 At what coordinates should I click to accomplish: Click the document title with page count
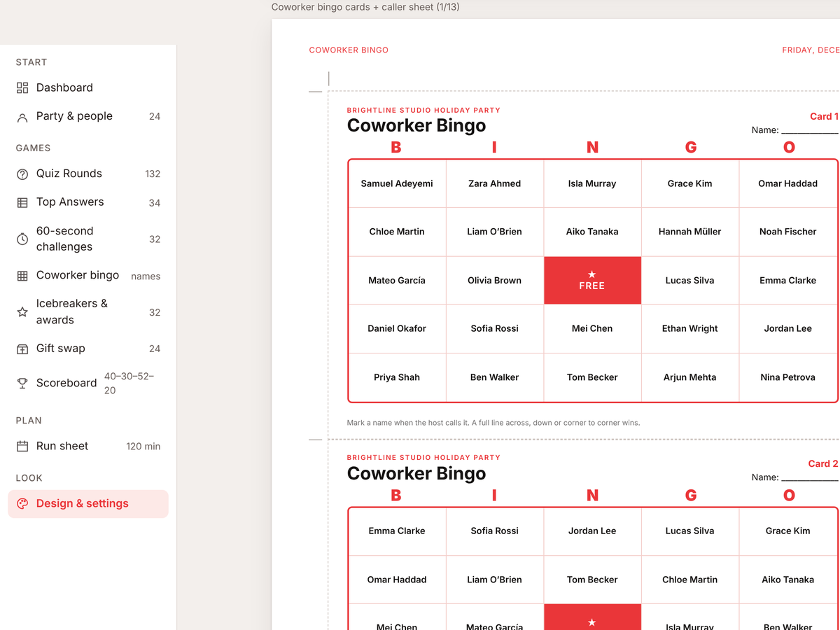click(365, 7)
